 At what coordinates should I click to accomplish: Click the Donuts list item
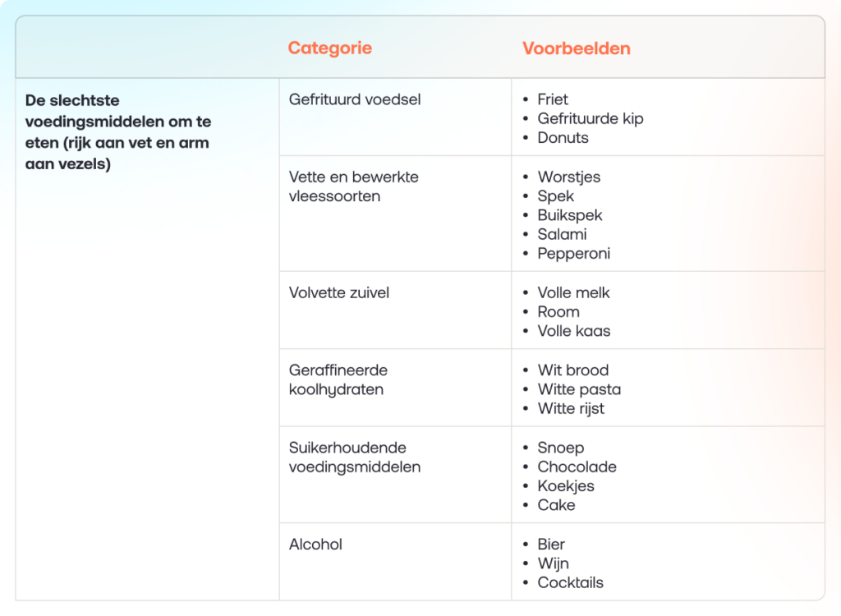[563, 137]
